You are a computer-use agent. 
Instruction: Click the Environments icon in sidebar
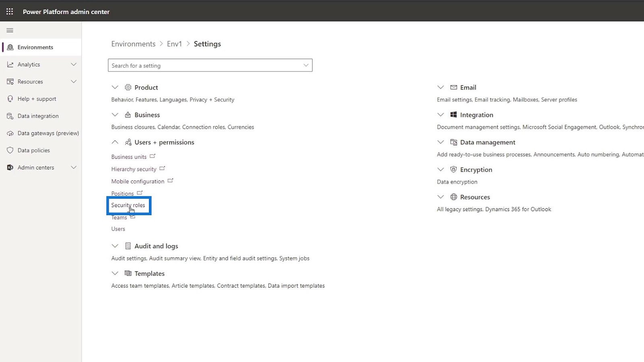click(x=10, y=47)
